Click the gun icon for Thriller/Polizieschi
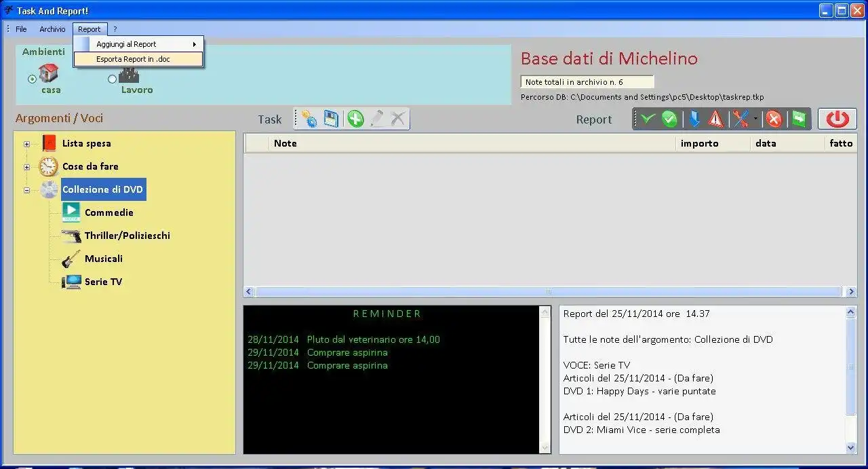Image resolution: width=868 pixels, height=469 pixels. coord(71,236)
